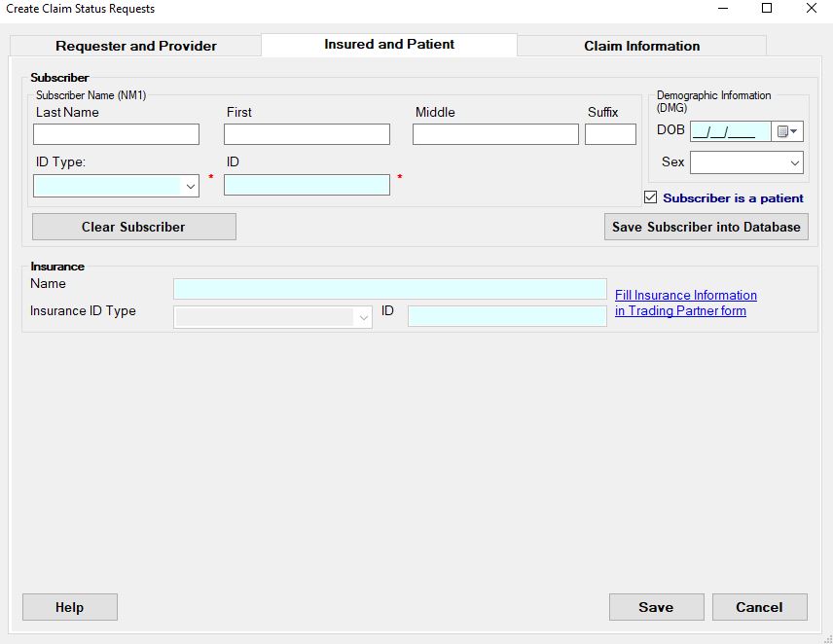Open the Claim Information tab
Viewport: 833px width, 644px height.
pos(641,46)
